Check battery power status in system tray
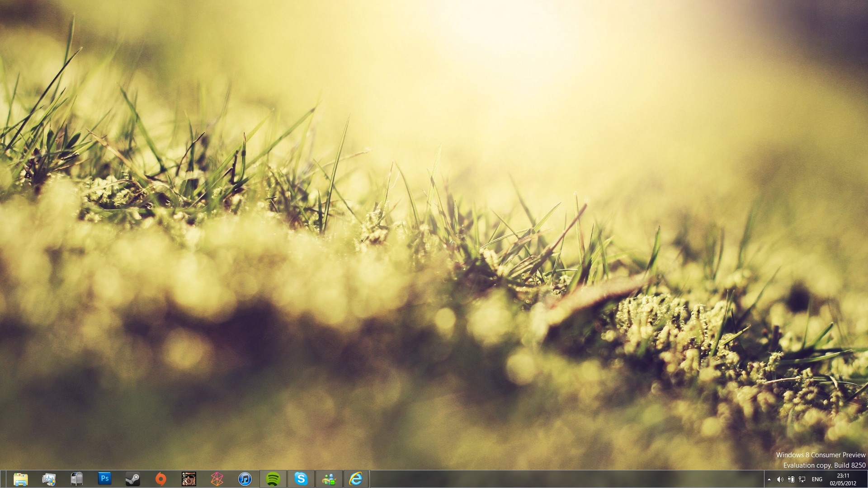Viewport: 868px width, 488px height. click(x=791, y=479)
